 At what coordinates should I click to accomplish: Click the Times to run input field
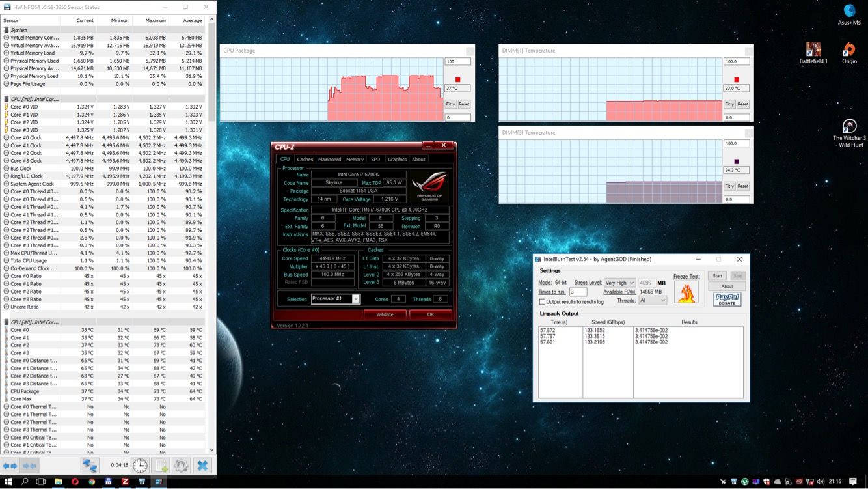click(578, 292)
